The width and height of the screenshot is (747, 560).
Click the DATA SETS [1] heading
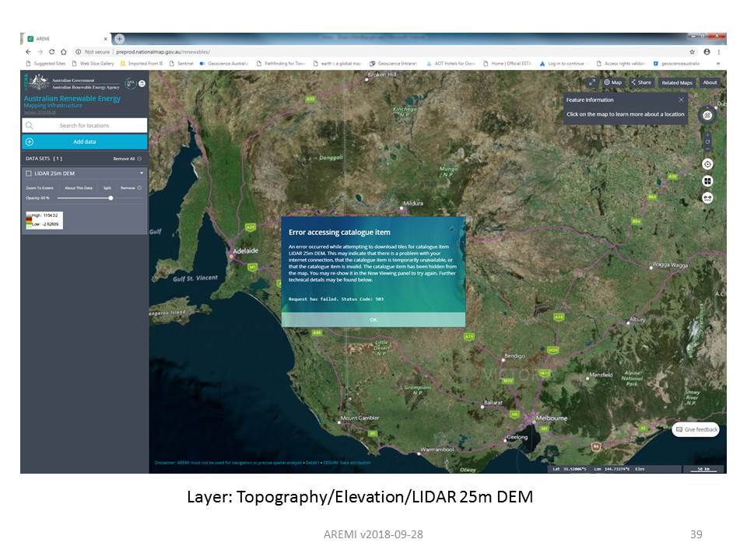tap(44, 159)
